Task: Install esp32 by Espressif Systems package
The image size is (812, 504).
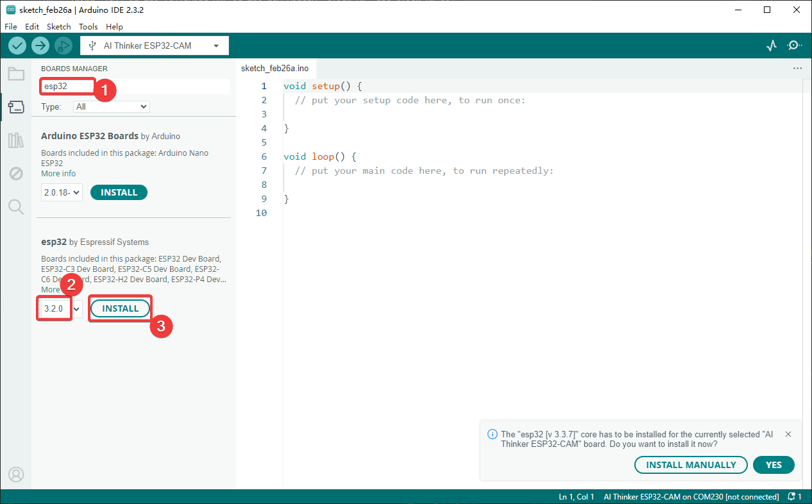Action: (121, 308)
